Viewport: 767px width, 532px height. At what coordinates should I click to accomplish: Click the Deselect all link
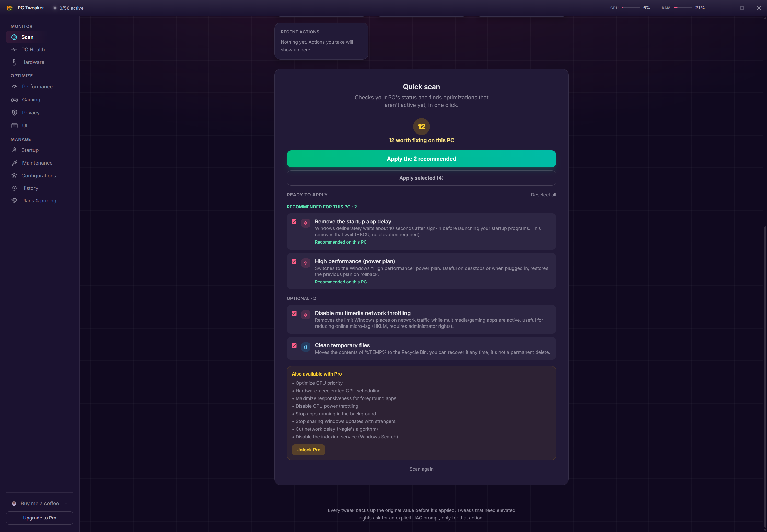[543, 195]
